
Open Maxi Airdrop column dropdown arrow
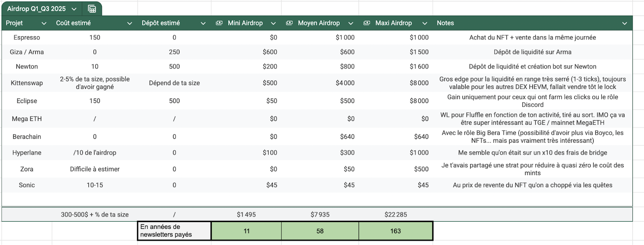click(x=425, y=23)
